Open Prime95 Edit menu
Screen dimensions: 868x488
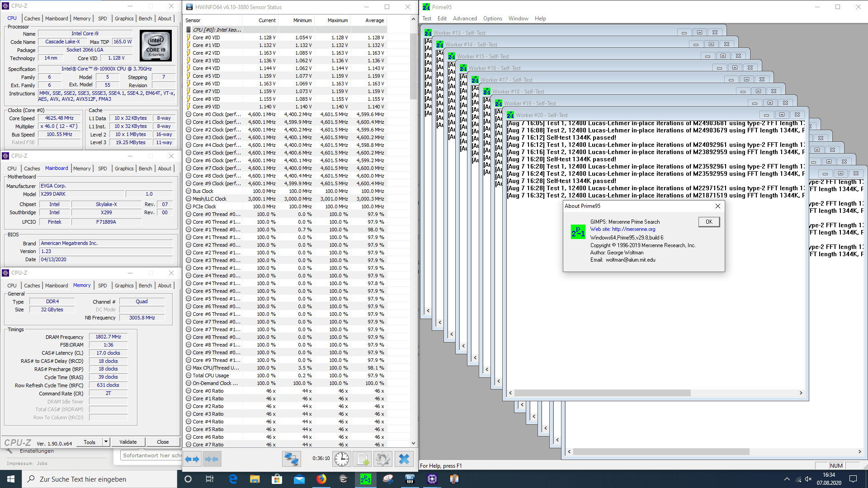[x=442, y=19]
